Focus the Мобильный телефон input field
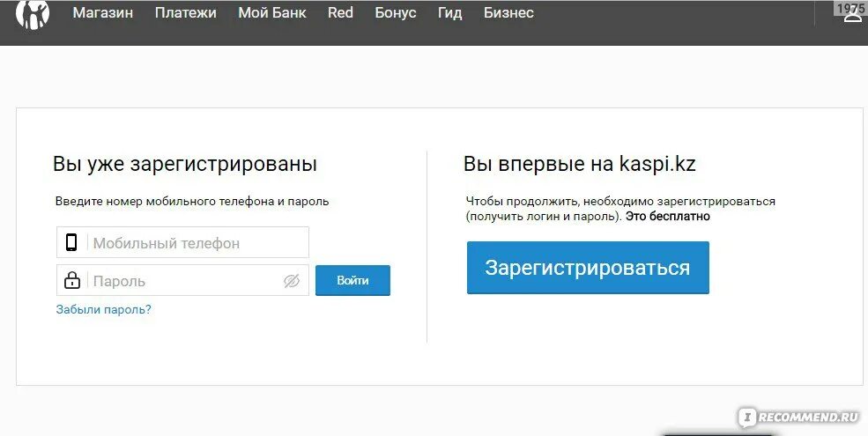 click(182, 242)
